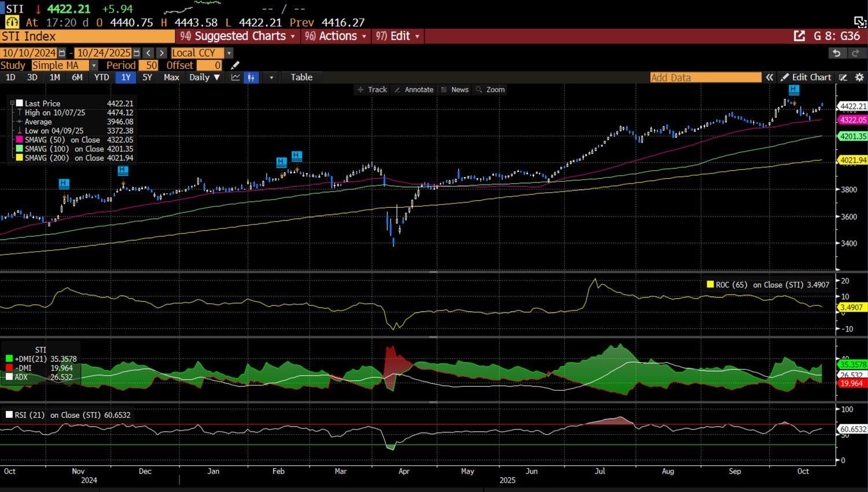Open chart settings gear

point(859,77)
